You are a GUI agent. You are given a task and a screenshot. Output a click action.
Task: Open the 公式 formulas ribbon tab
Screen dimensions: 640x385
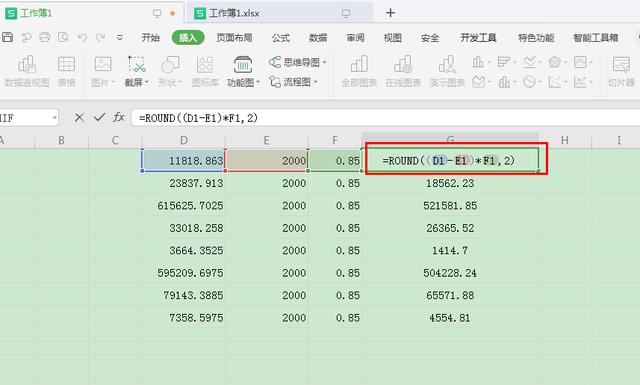tap(281, 38)
